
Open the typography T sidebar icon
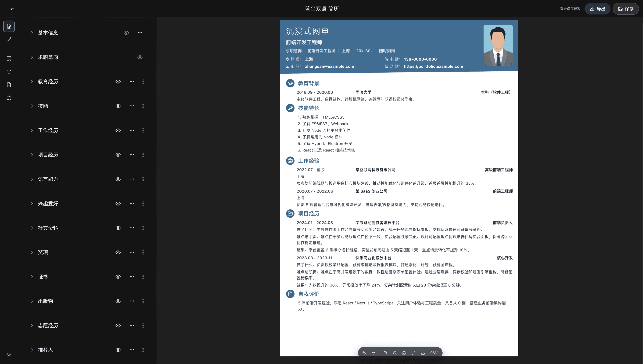[x=9, y=72]
